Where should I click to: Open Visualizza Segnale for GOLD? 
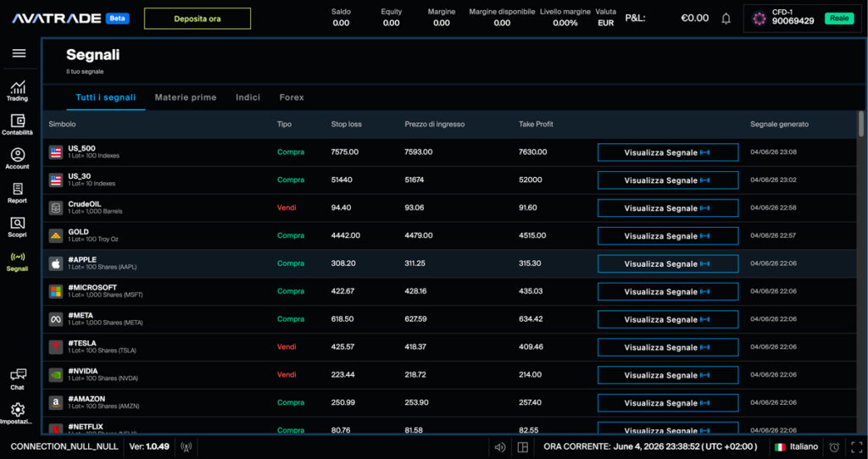coord(668,236)
